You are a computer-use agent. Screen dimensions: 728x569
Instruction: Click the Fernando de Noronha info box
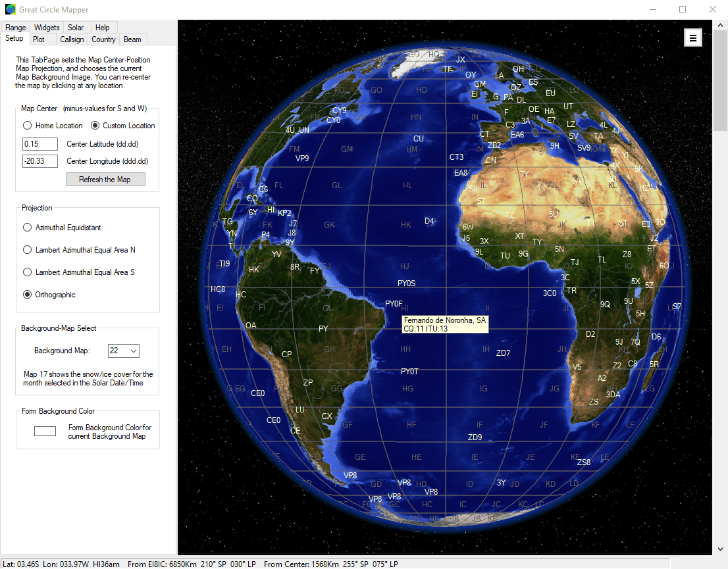445,325
